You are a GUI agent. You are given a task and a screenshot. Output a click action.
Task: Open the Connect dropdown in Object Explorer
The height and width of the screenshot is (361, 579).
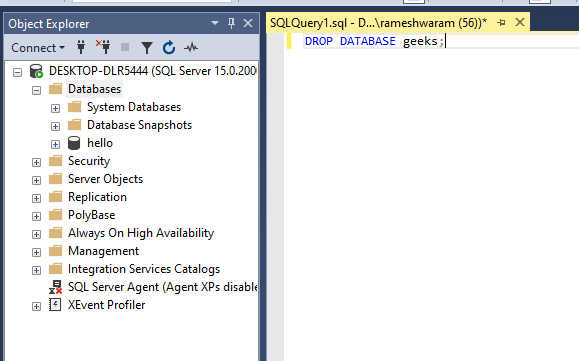(x=38, y=48)
